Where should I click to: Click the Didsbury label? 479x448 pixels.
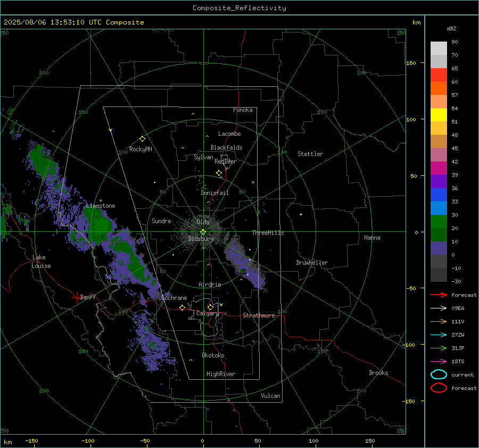click(x=201, y=239)
